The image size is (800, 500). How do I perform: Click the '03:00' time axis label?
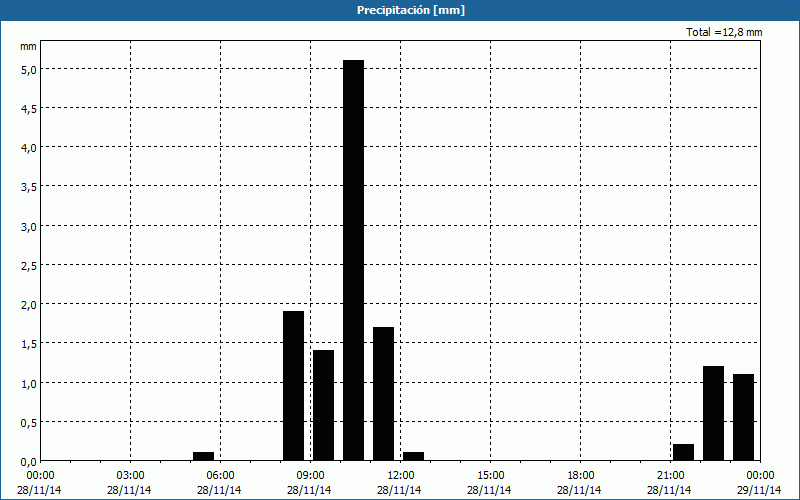click(130, 476)
